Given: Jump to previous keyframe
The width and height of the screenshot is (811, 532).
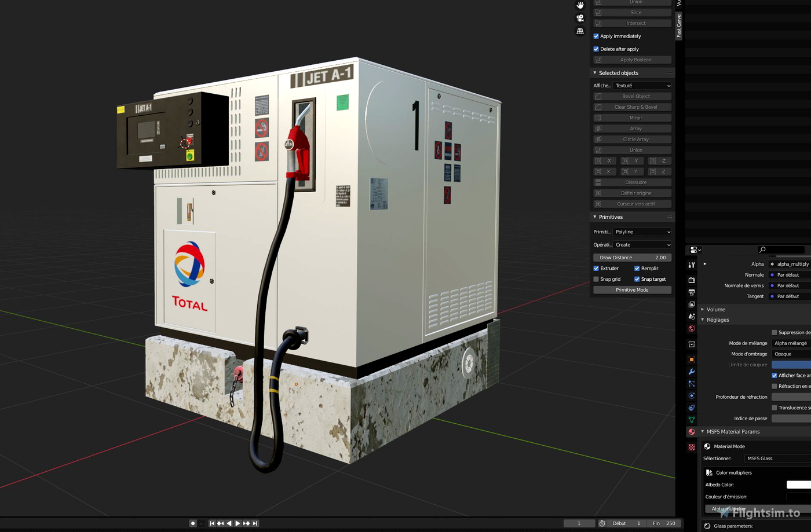Looking at the screenshot, I should point(221,523).
